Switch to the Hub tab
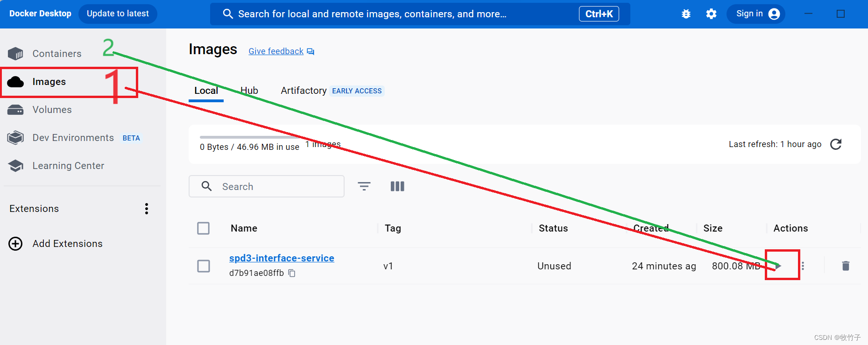Viewport: 868px width, 345px height. pyautogui.click(x=249, y=91)
